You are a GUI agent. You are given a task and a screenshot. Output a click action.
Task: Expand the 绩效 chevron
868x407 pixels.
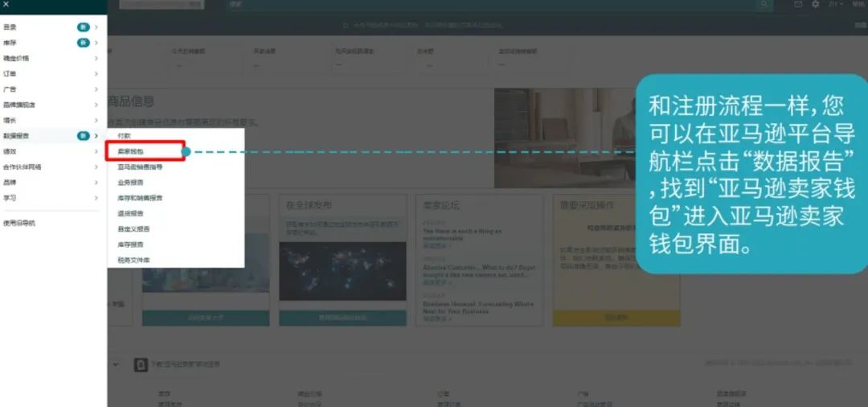pyautogui.click(x=96, y=151)
